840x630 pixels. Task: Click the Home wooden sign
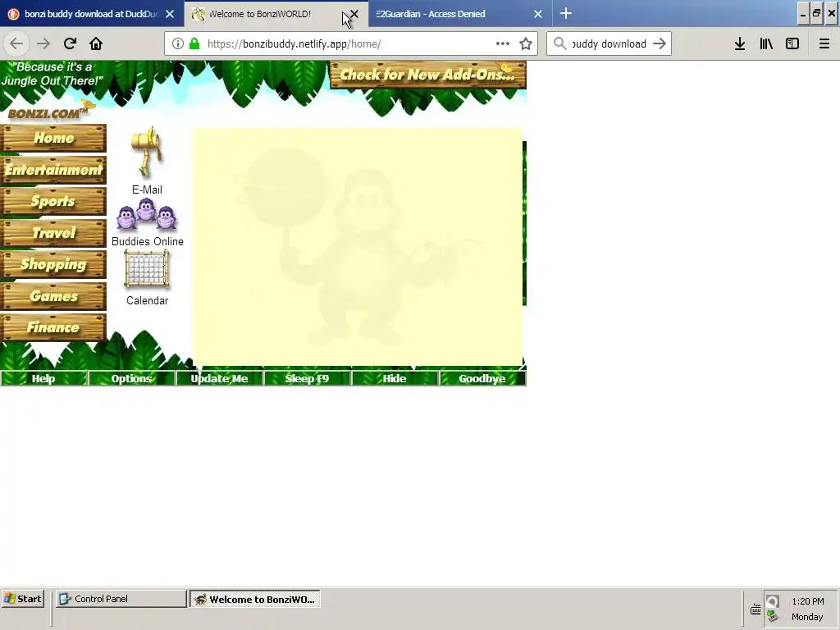(x=53, y=138)
